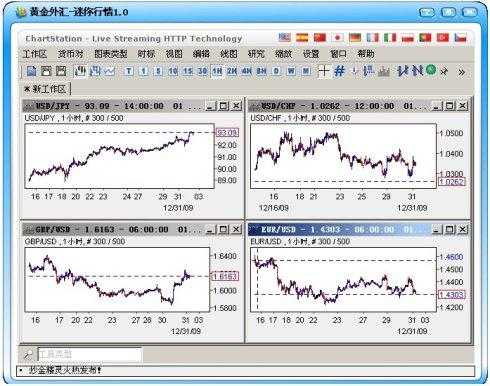Maximize the USD/JPY chart window
Screen dimensions: 490x386
pos(224,106)
